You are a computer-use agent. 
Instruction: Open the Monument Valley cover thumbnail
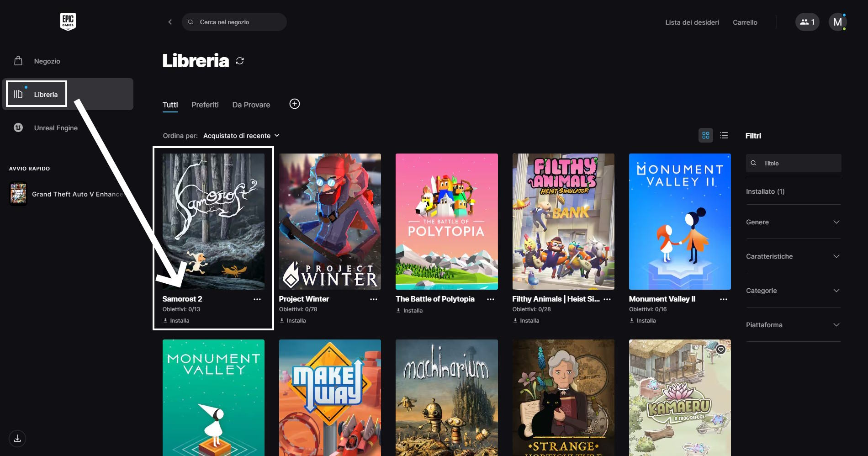pos(213,398)
